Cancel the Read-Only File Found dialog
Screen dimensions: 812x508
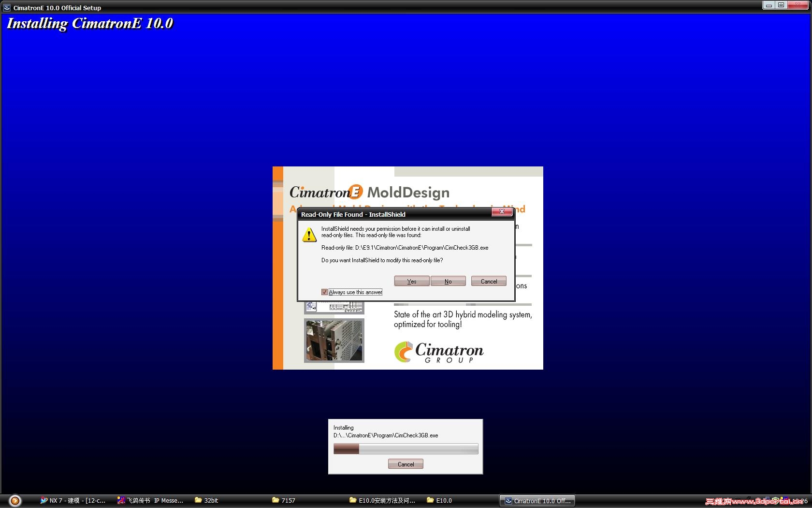[489, 281]
